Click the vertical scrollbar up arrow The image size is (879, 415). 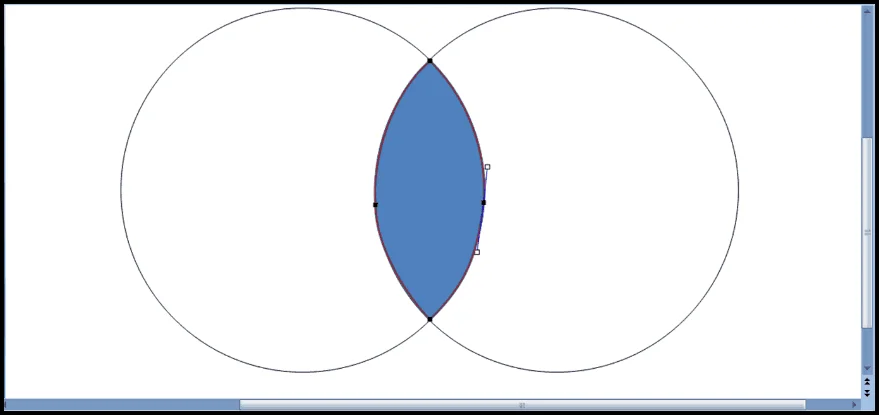[x=867, y=11]
